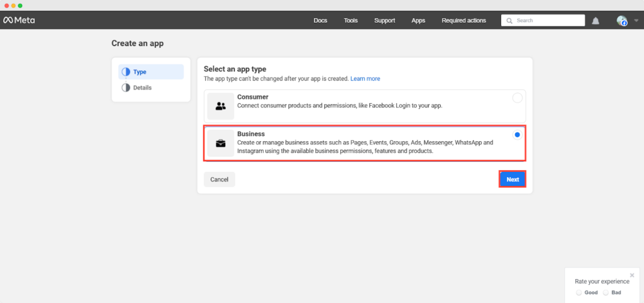Click the Details step half-circle icon

126,88
